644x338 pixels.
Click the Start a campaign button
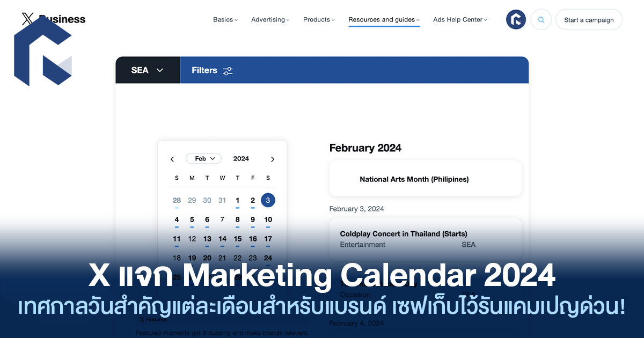click(589, 20)
